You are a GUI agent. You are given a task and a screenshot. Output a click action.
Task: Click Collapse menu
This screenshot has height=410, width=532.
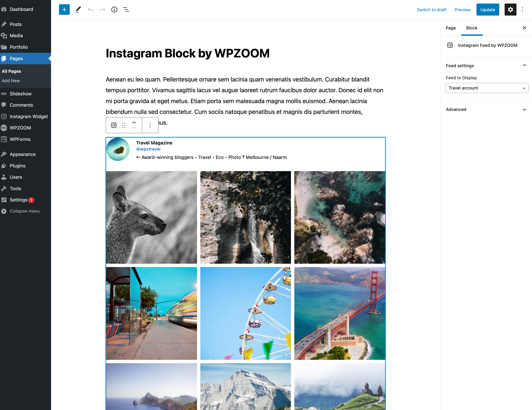24,211
